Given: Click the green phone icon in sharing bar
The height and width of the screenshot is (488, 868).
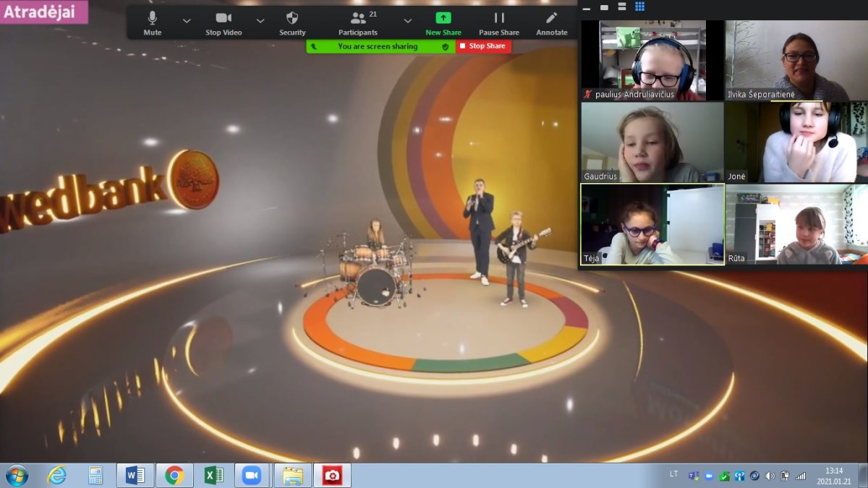Looking at the screenshot, I should click(314, 46).
